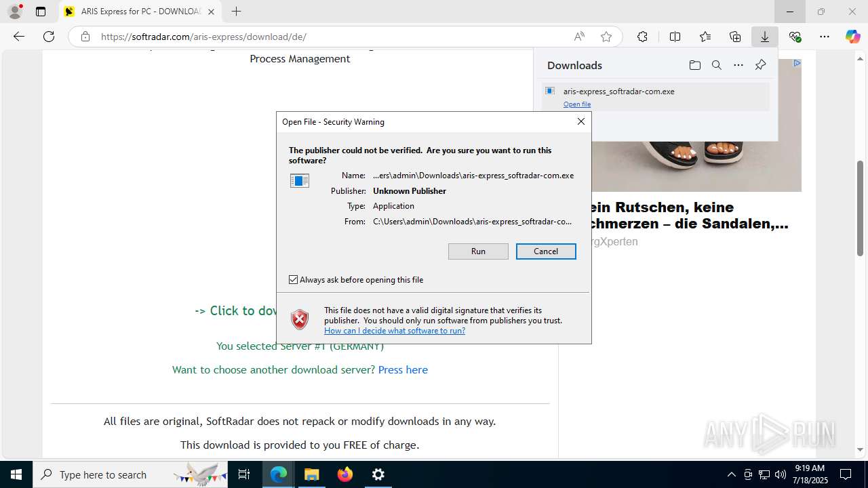Open downloads folder from Downloads panel
The width and height of the screenshot is (868, 488).
(694, 65)
